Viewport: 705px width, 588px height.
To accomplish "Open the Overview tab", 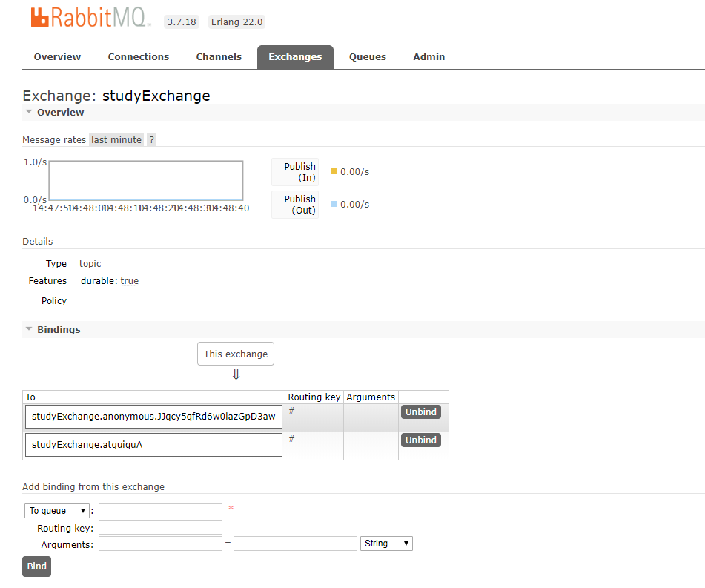I will tap(57, 56).
